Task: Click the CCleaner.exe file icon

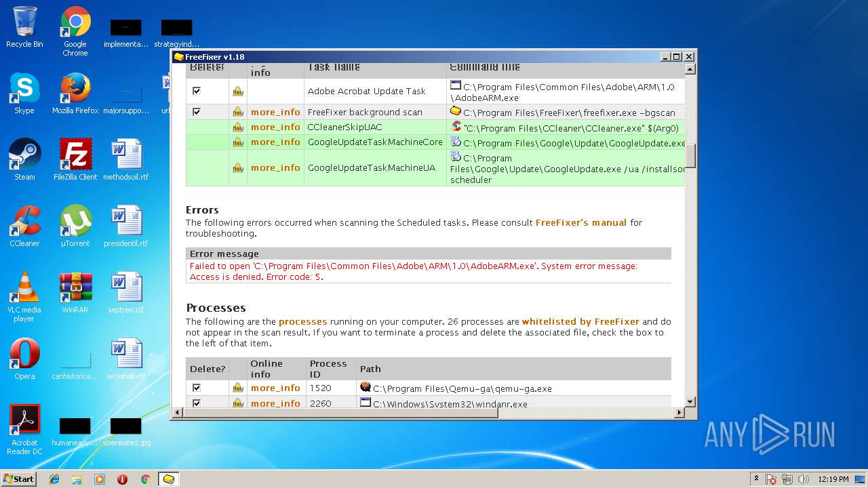Action: coord(456,127)
